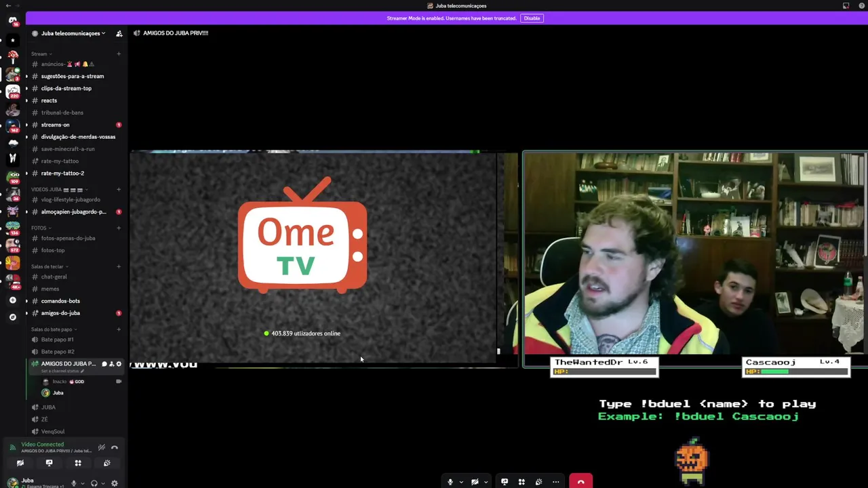868x488 pixels.
Task: Open the server icon with 220 badge
Action: coord(13,91)
